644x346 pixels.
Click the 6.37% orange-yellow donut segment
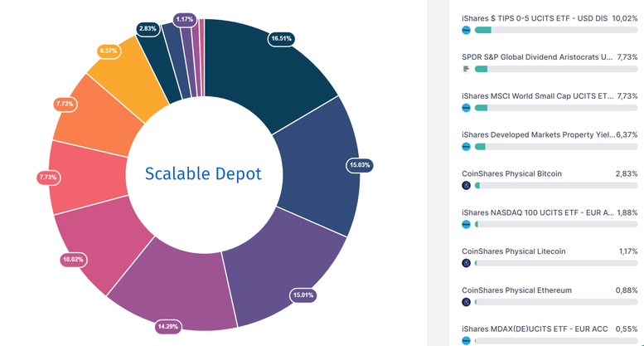pyautogui.click(x=124, y=79)
